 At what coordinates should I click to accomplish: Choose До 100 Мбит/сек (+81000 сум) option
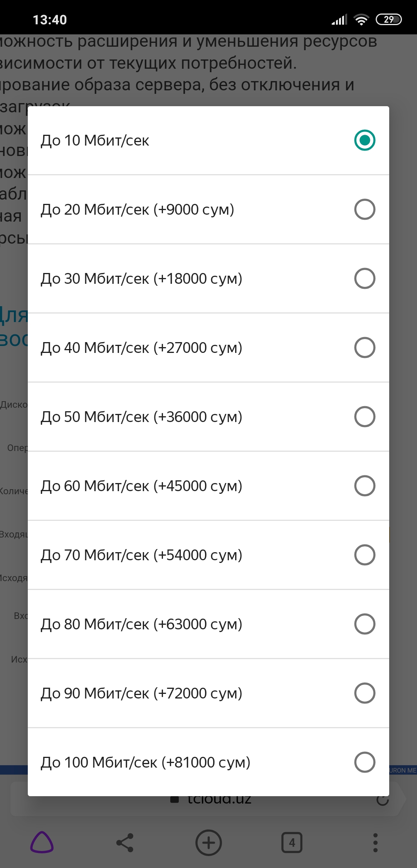tap(208, 762)
